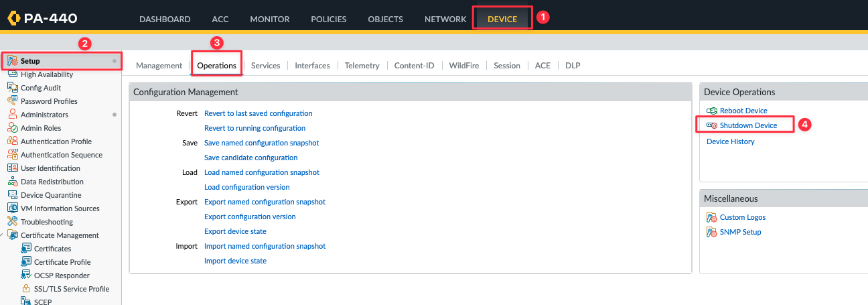Click the Custom Logos icon
The image size is (868, 305).
[x=712, y=217]
